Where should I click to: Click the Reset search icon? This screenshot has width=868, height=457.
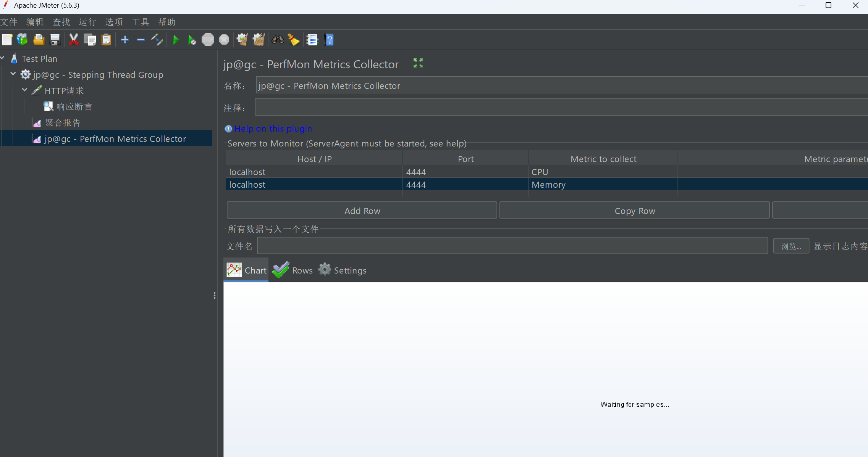(x=294, y=40)
